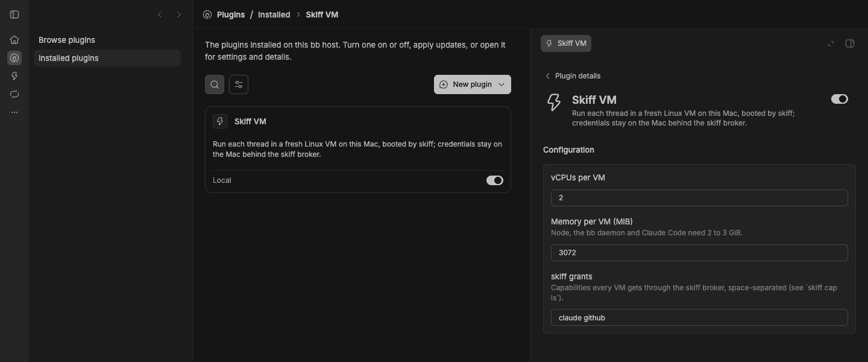Click the Installed breadcrumb
The image size is (868, 362).
tap(274, 14)
